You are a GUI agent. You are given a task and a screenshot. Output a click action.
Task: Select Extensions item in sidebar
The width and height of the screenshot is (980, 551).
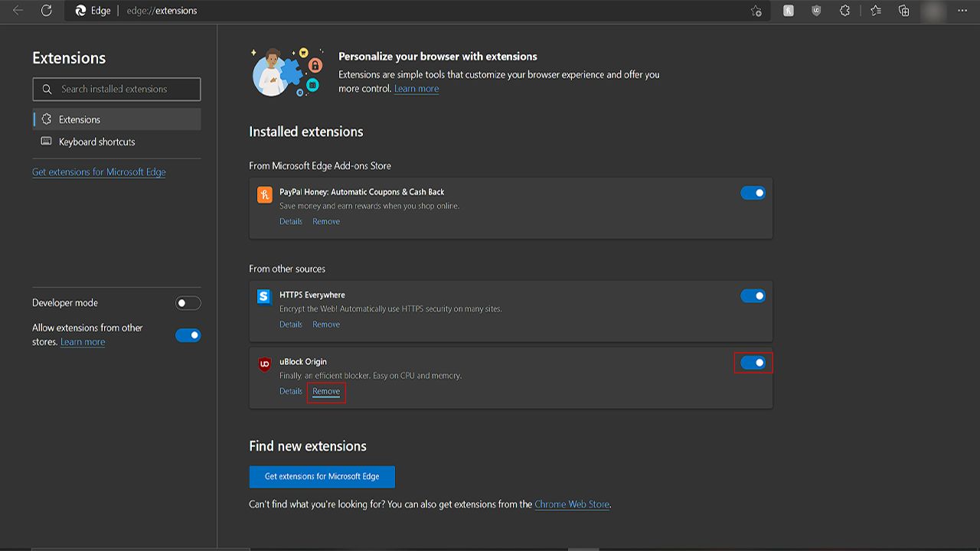click(80, 119)
